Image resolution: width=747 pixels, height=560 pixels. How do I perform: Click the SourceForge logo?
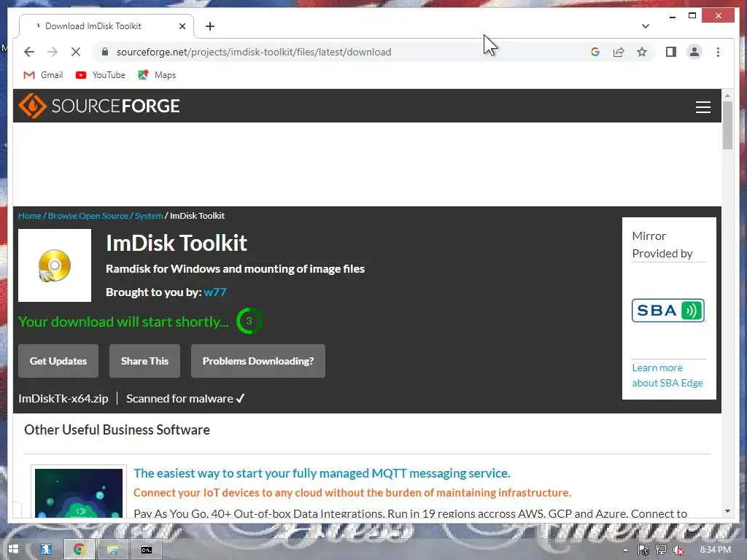coord(99,106)
